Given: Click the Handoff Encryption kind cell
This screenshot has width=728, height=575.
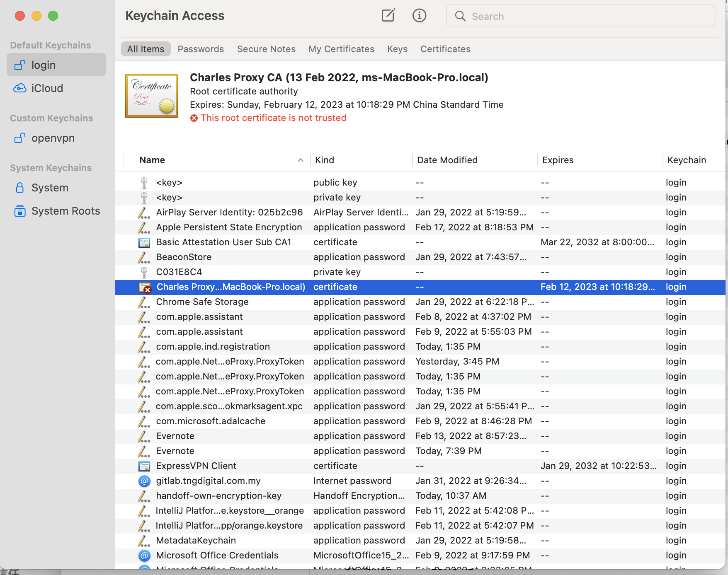Looking at the screenshot, I should click(359, 495).
